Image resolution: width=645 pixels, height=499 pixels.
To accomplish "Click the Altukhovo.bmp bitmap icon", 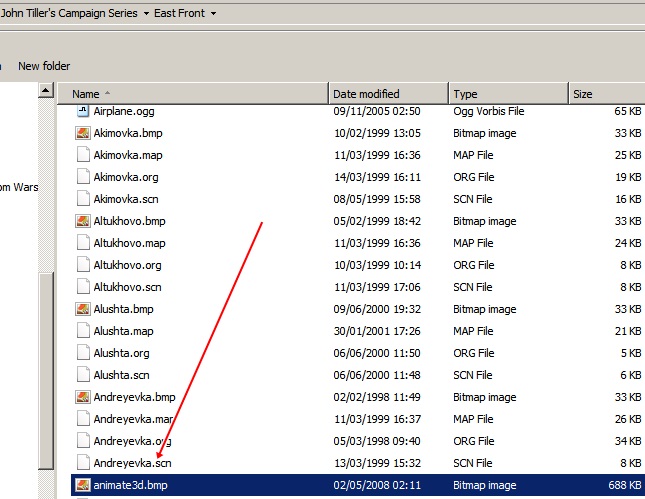I will coord(83,221).
